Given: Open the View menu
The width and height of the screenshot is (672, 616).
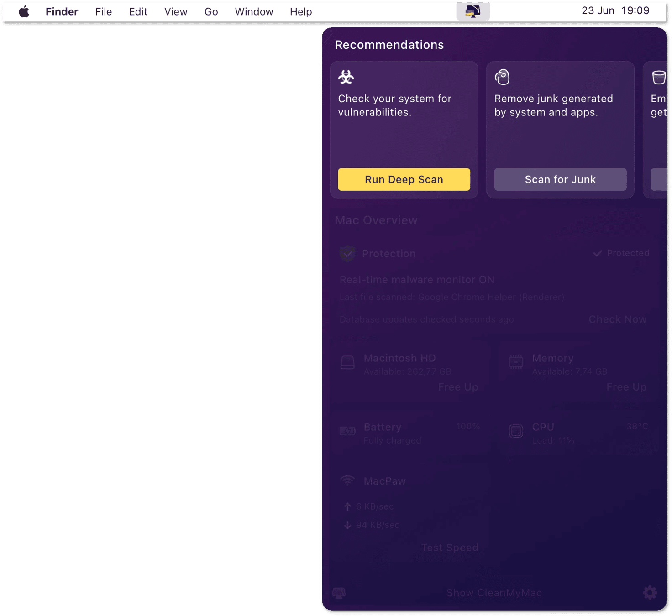Looking at the screenshot, I should pyautogui.click(x=176, y=12).
